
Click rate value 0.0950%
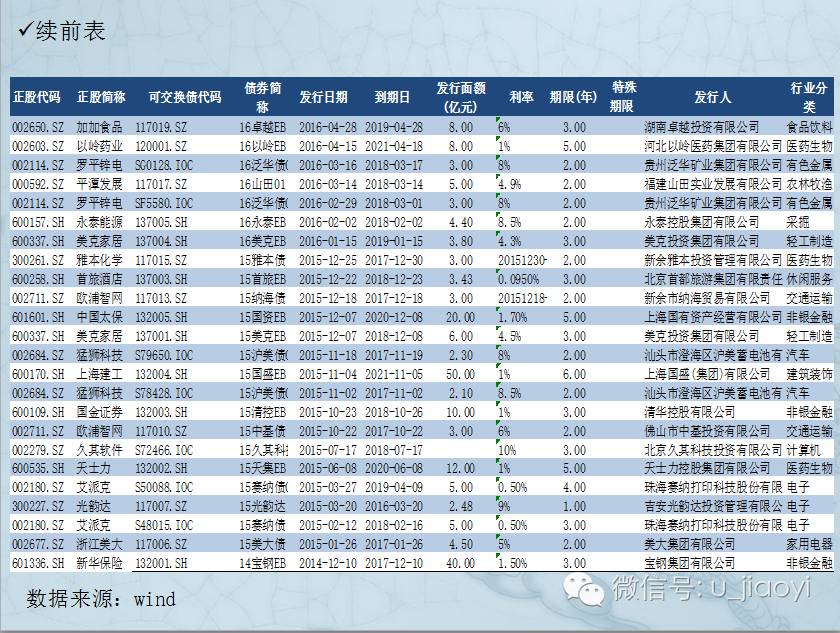click(x=519, y=280)
